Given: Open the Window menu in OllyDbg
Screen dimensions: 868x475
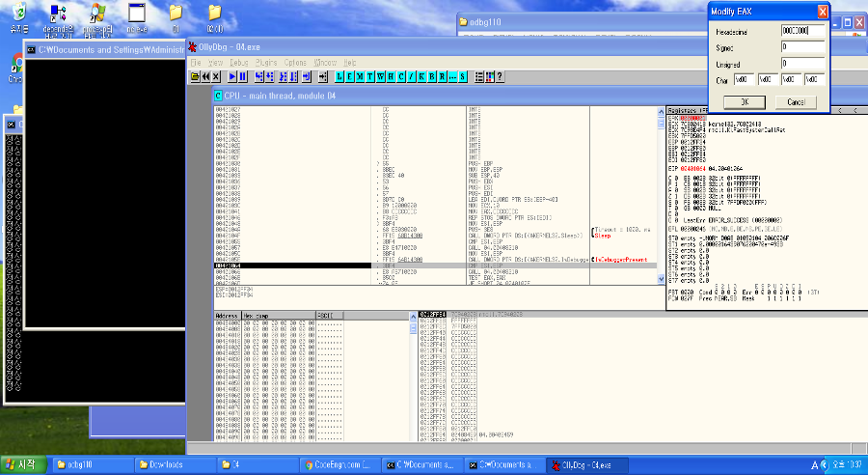Looking at the screenshot, I should click(x=325, y=63).
